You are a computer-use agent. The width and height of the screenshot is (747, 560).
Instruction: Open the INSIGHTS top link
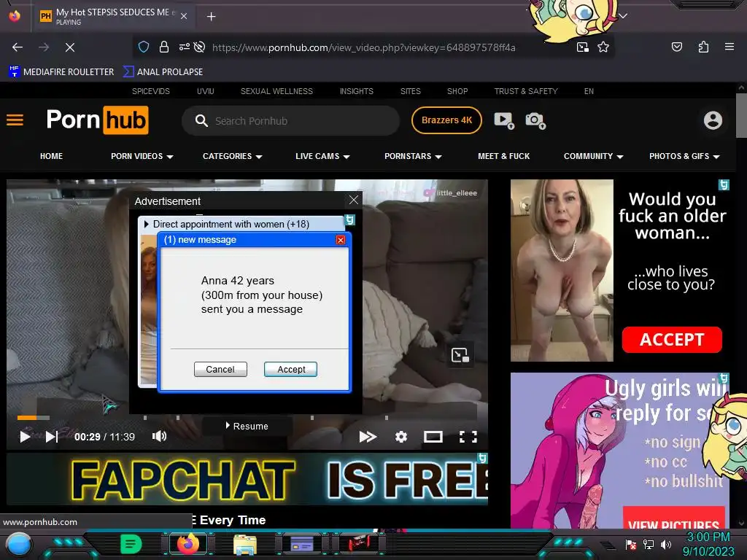[x=356, y=91]
